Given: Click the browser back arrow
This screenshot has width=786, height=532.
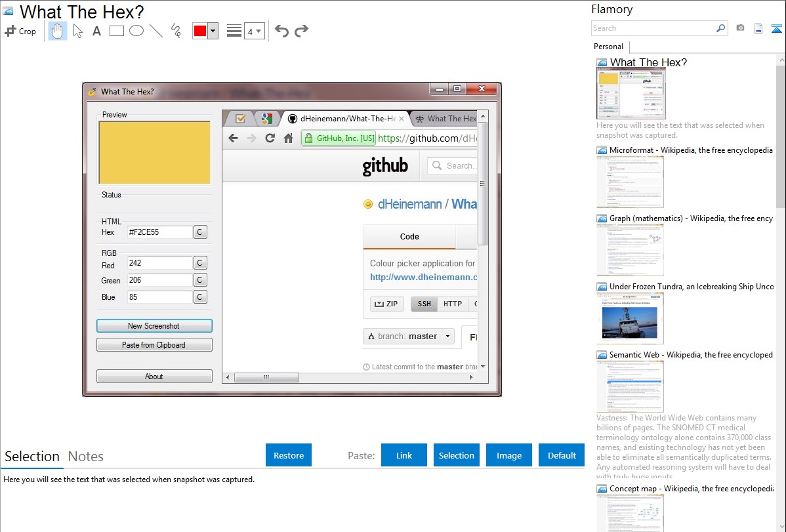Looking at the screenshot, I should coord(233,138).
